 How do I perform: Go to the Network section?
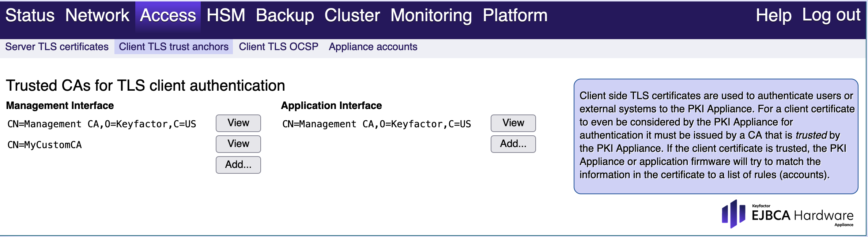pos(97,15)
